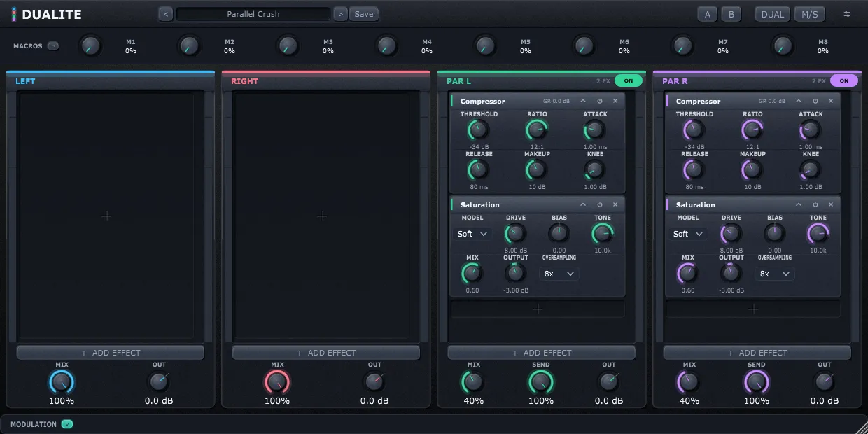Open PAR L Saturation Model dropdown
This screenshot has width=868, height=434.
pyautogui.click(x=472, y=234)
